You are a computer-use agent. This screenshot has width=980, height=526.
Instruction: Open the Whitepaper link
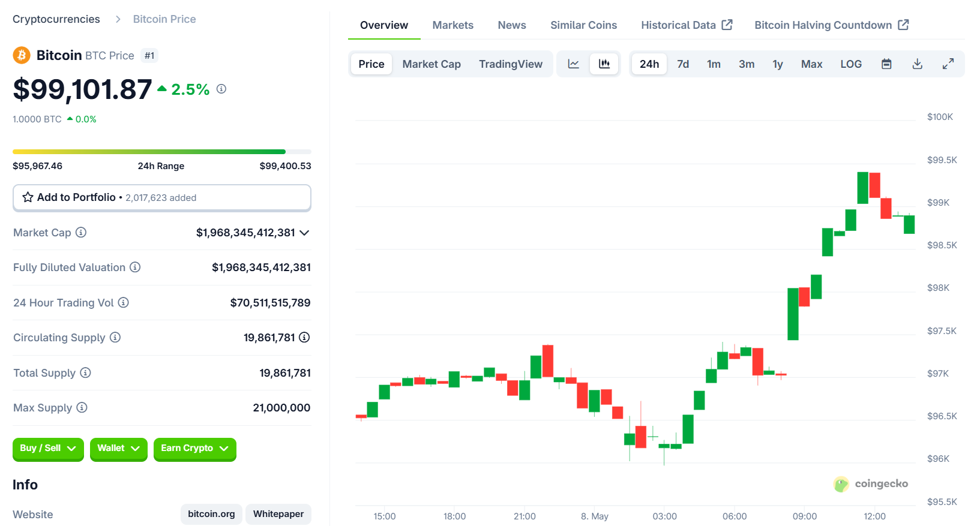278,514
